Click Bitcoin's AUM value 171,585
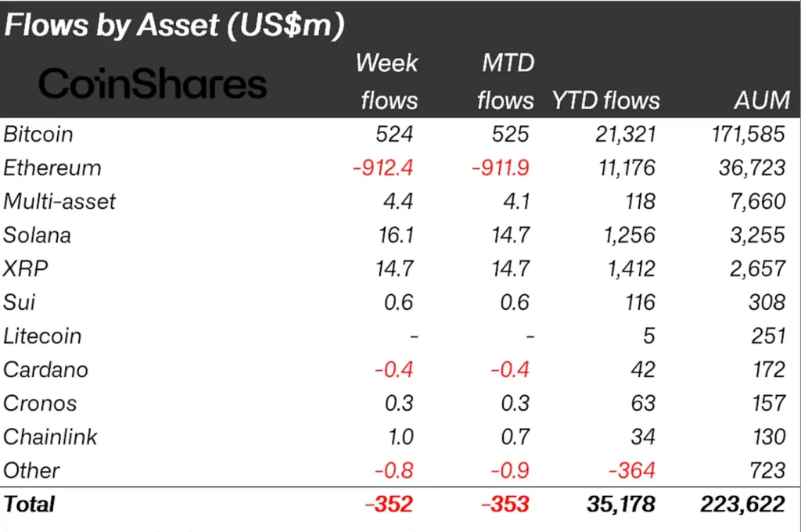This screenshot has height=532, width=801. (x=744, y=134)
